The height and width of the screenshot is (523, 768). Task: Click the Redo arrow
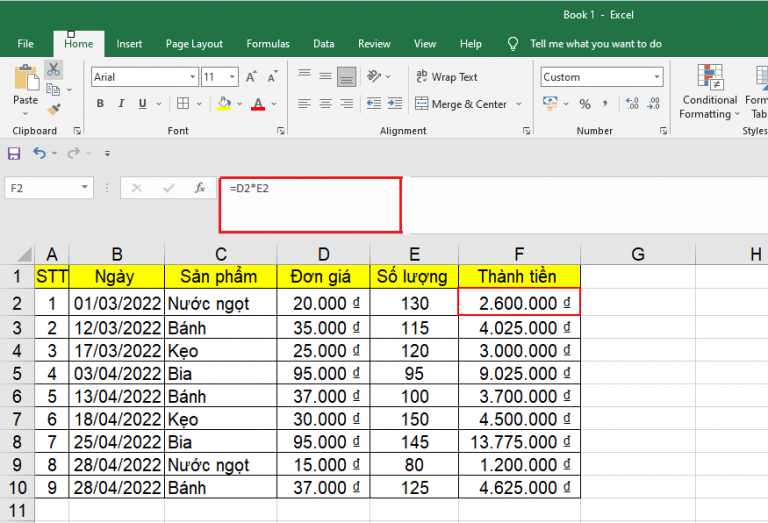point(73,153)
